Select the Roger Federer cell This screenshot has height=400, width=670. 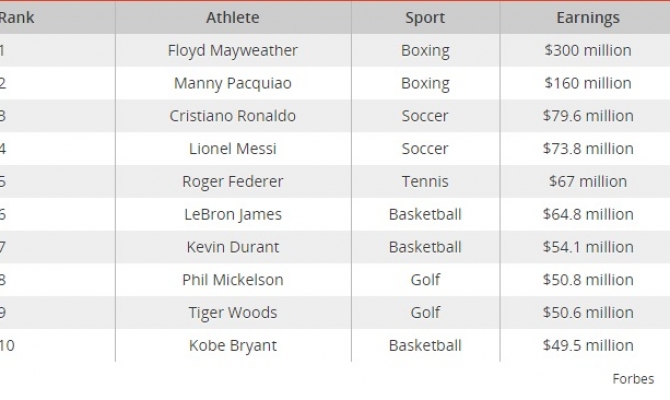click(233, 181)
